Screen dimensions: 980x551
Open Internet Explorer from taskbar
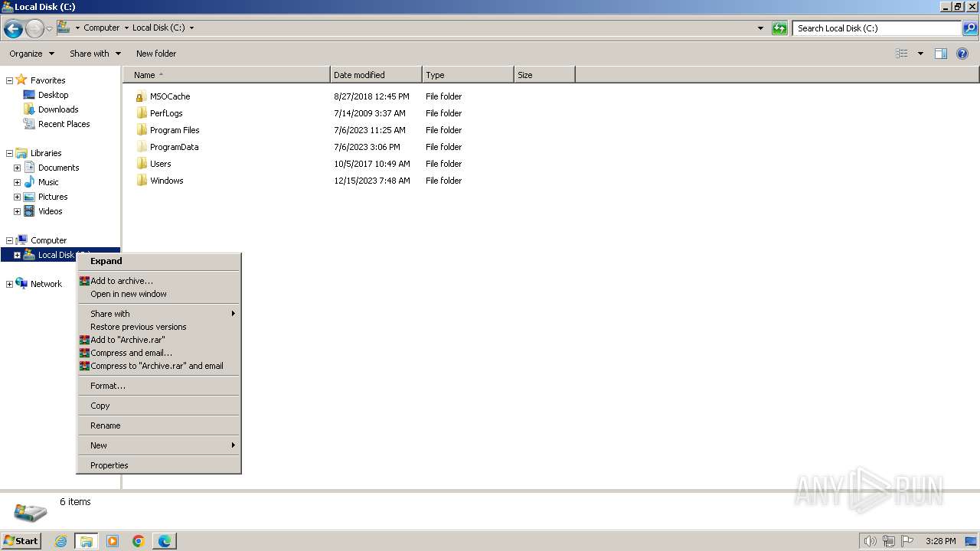[60, 541]
